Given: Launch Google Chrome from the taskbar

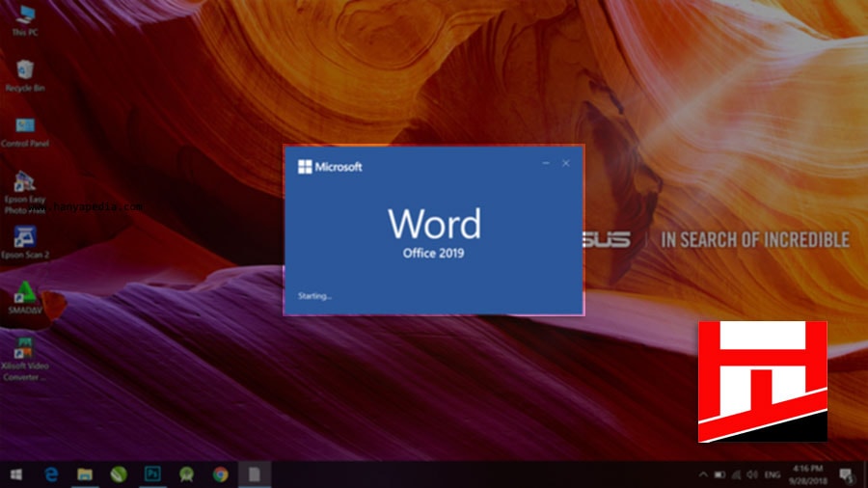Looking at the screenshot, I should [220, 474].
